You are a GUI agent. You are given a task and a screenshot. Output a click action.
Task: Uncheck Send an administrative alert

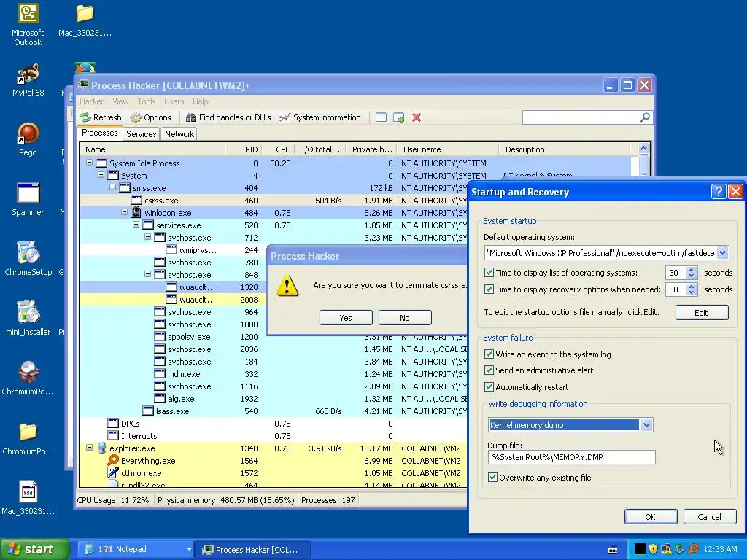[x=489, y=370]
